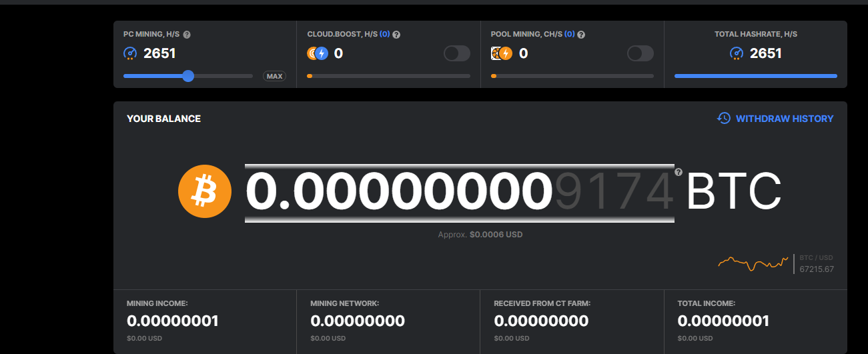Click the Cloud.Boost progress bar
This screenshot has height=354, width=868.
tap(388, 76)
